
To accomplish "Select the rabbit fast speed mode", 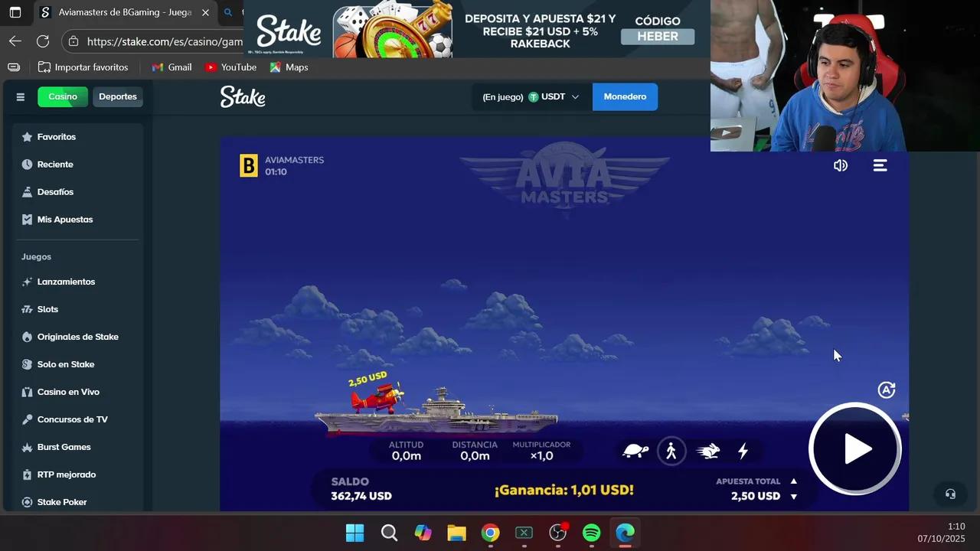I will point(708,451).
